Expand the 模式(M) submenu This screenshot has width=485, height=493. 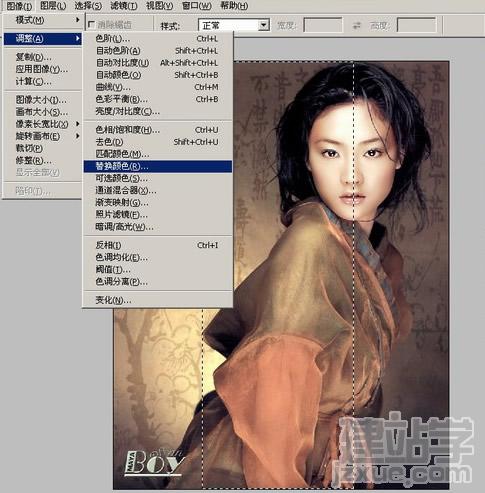tap(42, 20)
